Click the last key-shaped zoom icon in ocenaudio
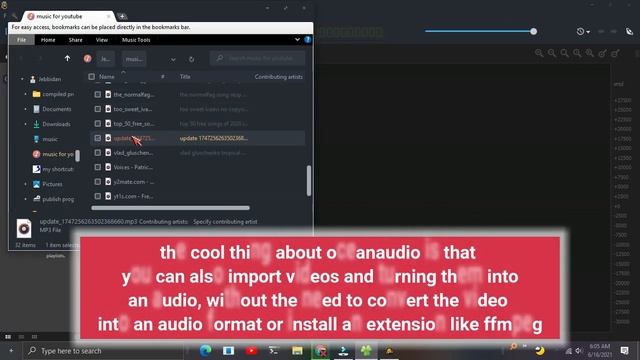Screen dimensions: 640x360 [x=615, y=53]
